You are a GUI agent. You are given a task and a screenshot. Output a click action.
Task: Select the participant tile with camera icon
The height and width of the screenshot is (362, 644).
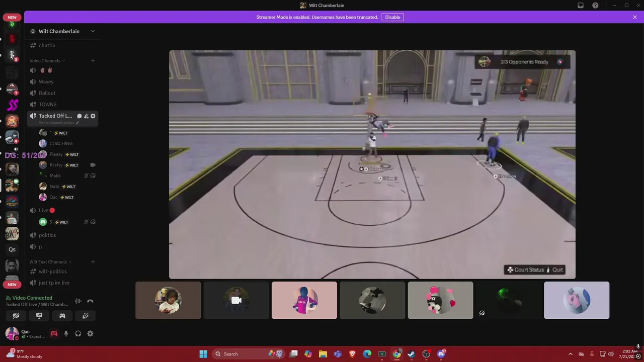coord(236,301)
